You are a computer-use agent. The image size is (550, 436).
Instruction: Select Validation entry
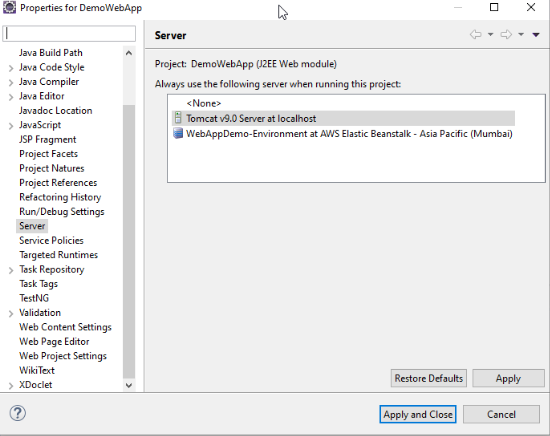pyautogui.click(x=40, y=312)
